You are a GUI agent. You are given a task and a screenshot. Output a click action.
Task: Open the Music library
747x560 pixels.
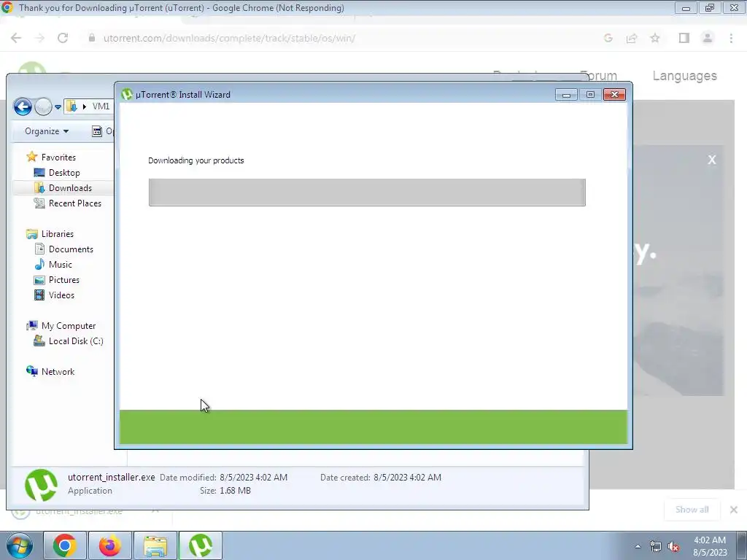[x=60, y=264]
